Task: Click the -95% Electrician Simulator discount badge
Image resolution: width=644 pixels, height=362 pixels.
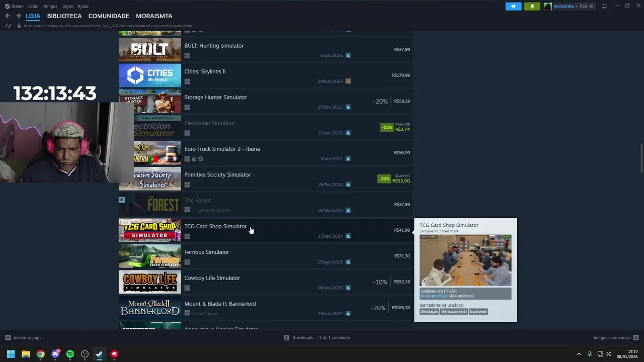Action: coord(386,127)
